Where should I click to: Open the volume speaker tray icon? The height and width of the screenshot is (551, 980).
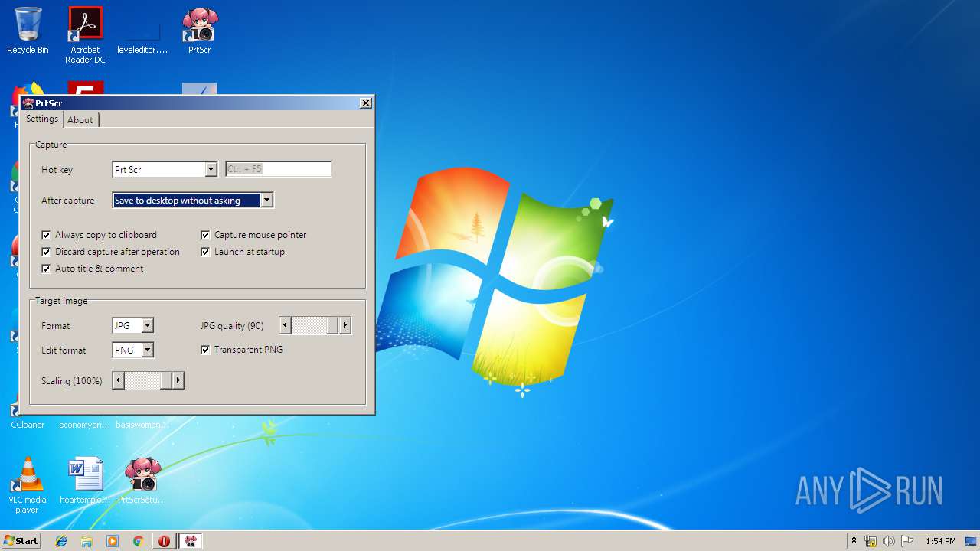click(888, 541)
